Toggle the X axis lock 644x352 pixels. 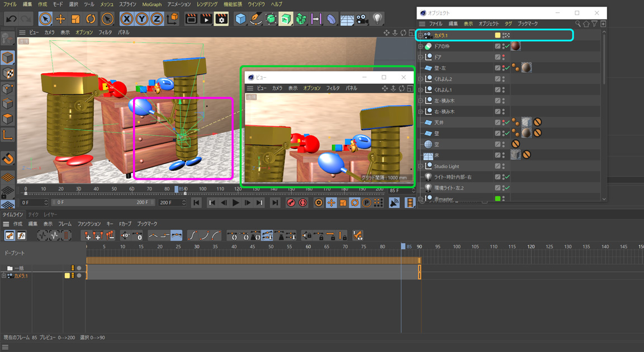127,19
